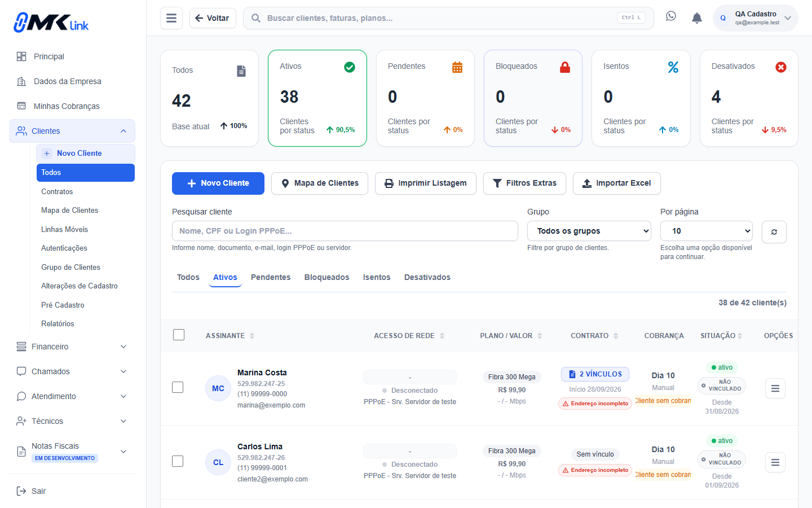Toggle the select-all checkbox in the table header
The width and height of the screenshot is (812, 508).
pos(179,335)
